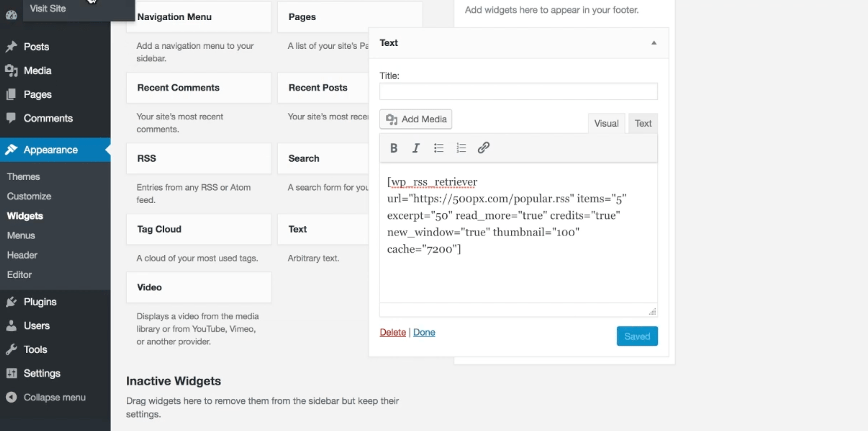Switch to the Visual editing tab
The width and height of the screenshot is (868, 431).
[606, 123]
